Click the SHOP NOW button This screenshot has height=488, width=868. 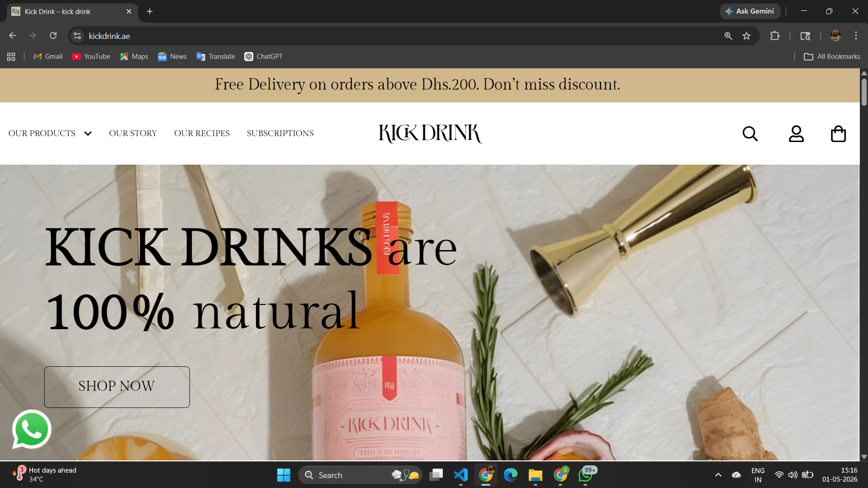[x=117, y=387]
